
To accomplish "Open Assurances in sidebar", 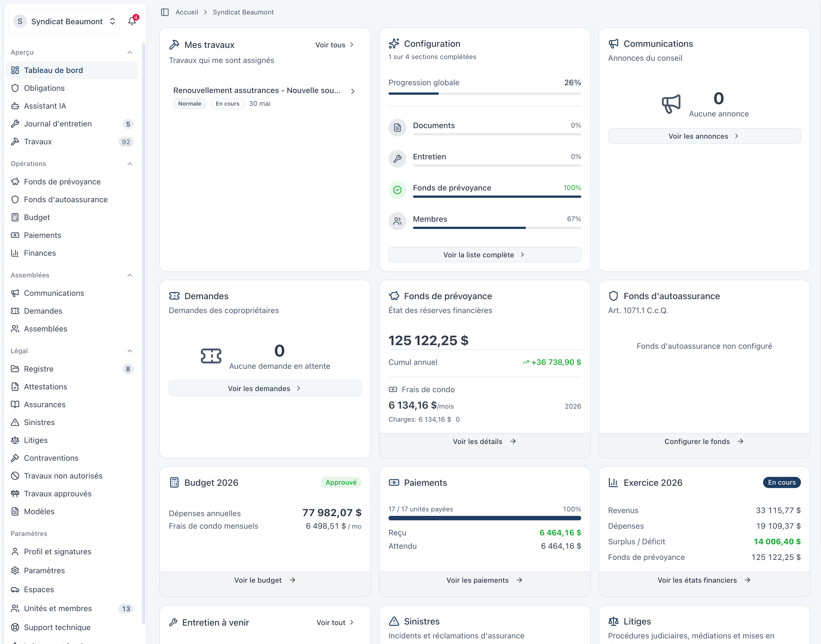I will point(72,404).
